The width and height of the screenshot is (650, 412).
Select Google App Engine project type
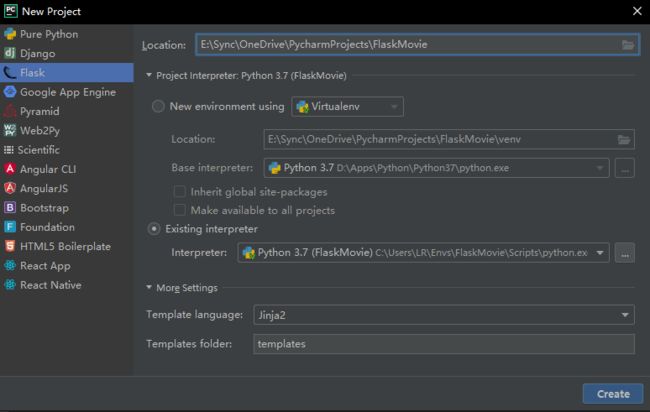click(67, 92)
